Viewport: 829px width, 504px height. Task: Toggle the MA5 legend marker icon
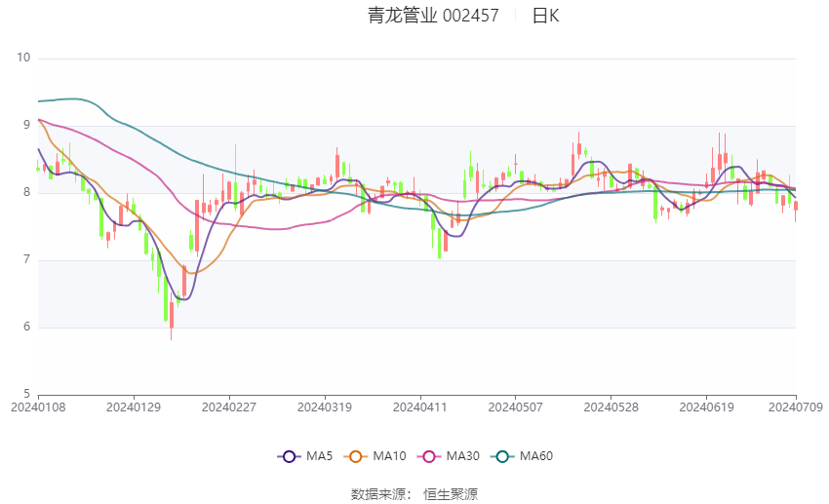(x=289, y=456)
